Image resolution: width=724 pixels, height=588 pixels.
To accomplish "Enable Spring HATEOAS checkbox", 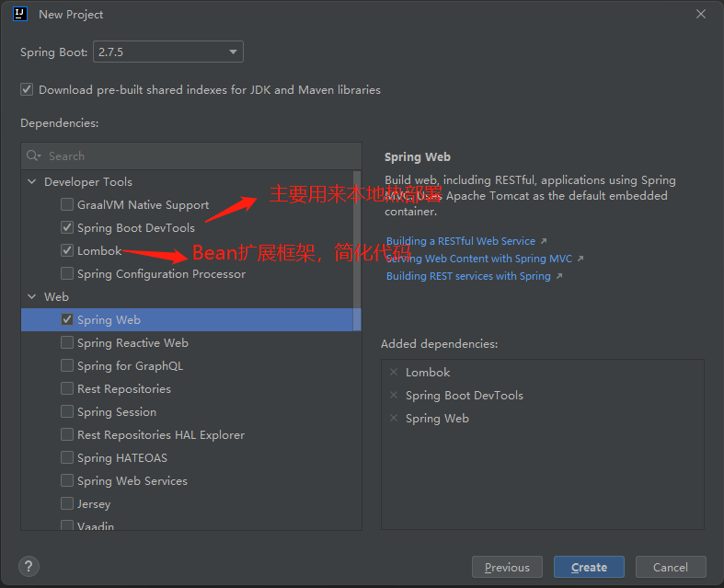I will (67, 457).
